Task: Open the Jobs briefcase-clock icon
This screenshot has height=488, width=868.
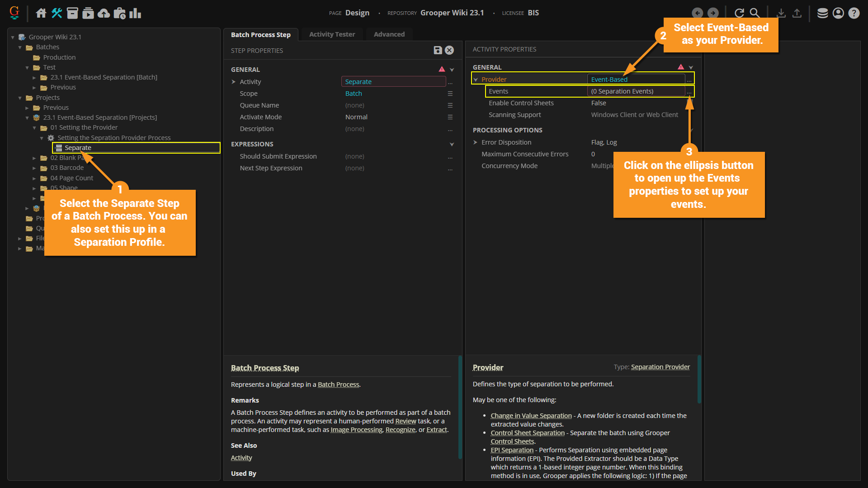Action: point(120,13)
